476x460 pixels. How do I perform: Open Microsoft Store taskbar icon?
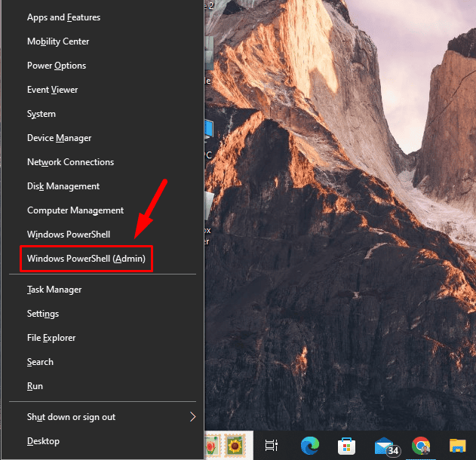(x=345, y=446)
